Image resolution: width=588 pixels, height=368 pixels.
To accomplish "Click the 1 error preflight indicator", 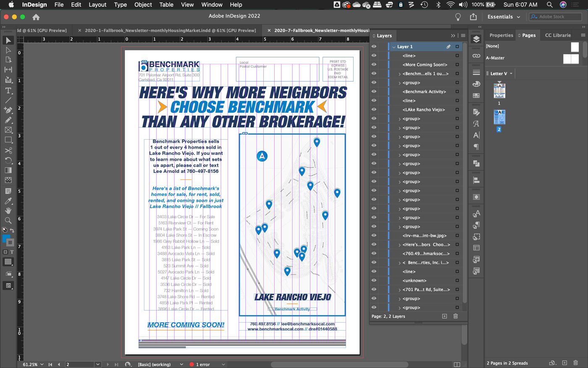I will pyautogui.click(x=200, y=365).
